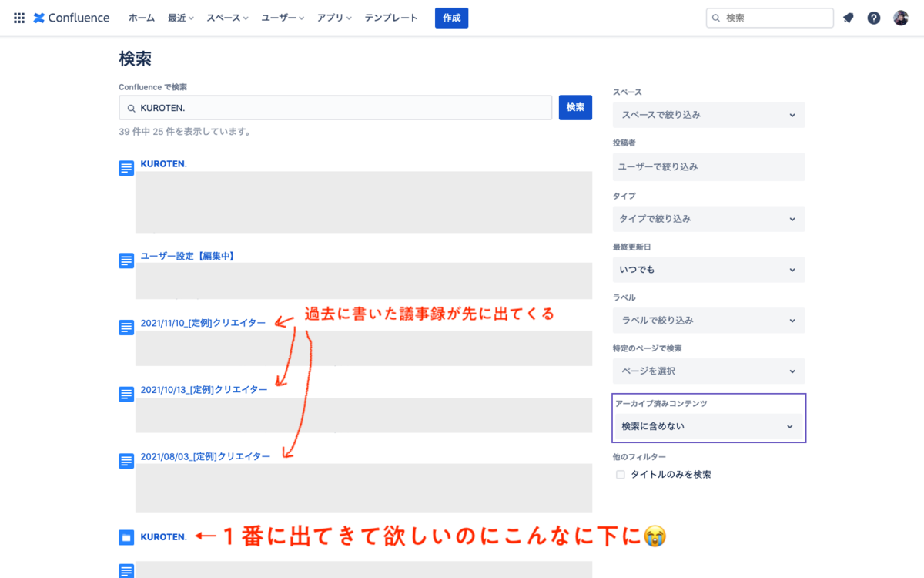Screen dimensions: 924x578
Task: Open the スペース navigation menu
Action: point(228,18)
